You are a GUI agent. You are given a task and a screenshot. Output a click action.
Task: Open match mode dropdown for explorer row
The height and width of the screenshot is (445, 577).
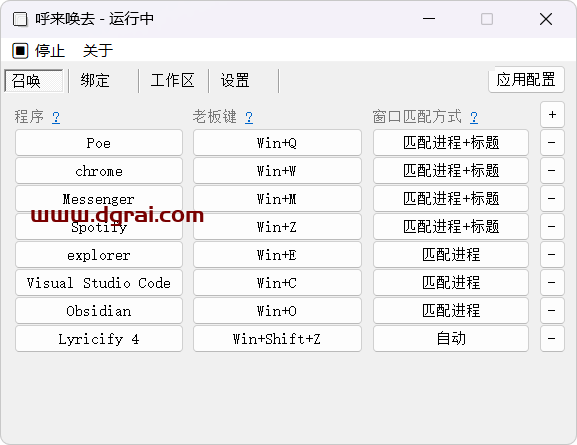click(x=451, y=255)
